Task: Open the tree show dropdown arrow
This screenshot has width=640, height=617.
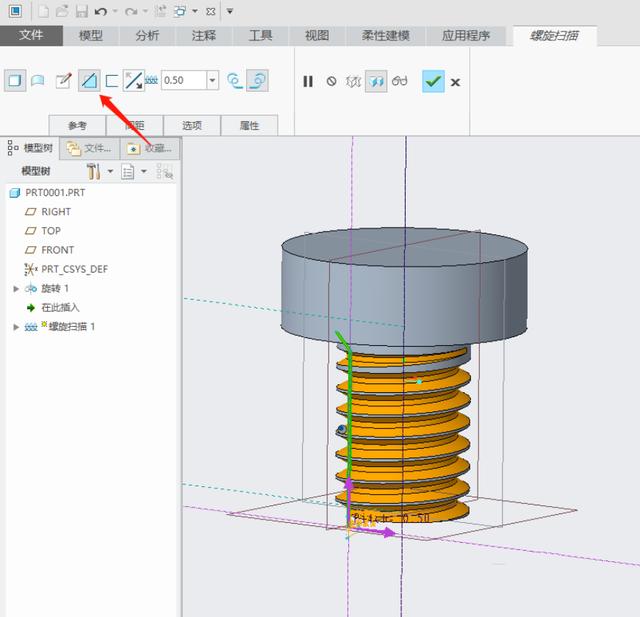Action: (x=144, y=171)
